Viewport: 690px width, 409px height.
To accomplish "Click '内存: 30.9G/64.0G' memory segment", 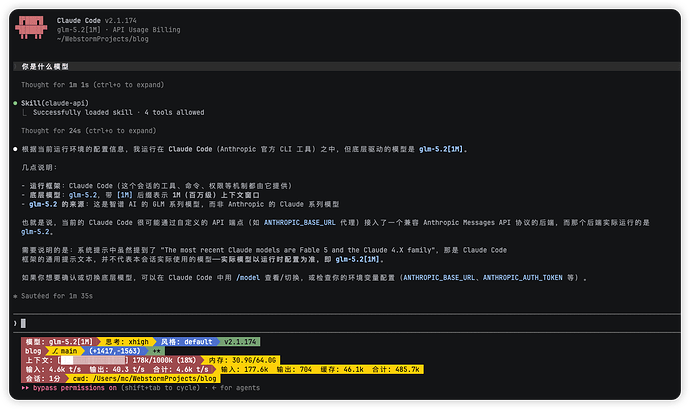I will tap(242, 360).
